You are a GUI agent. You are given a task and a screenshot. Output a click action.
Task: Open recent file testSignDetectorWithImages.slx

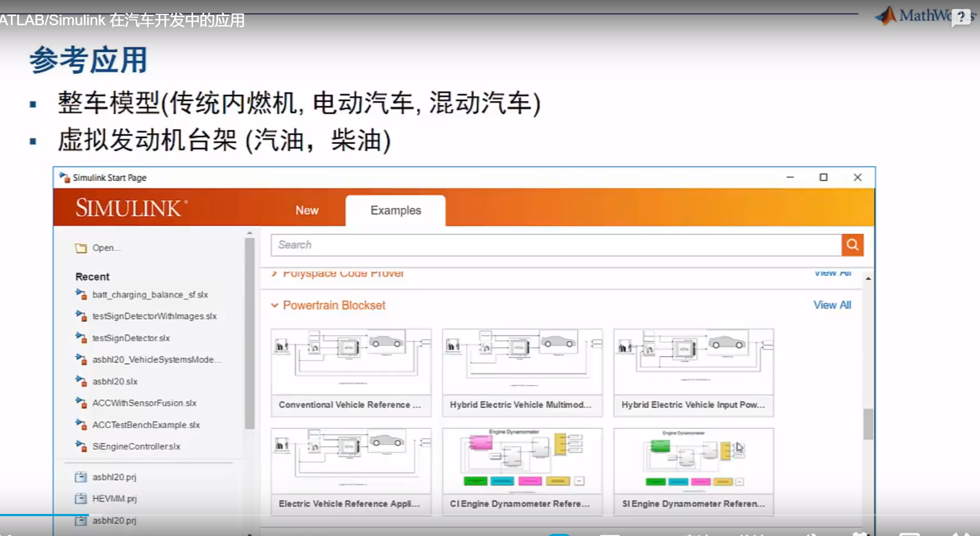154,316
